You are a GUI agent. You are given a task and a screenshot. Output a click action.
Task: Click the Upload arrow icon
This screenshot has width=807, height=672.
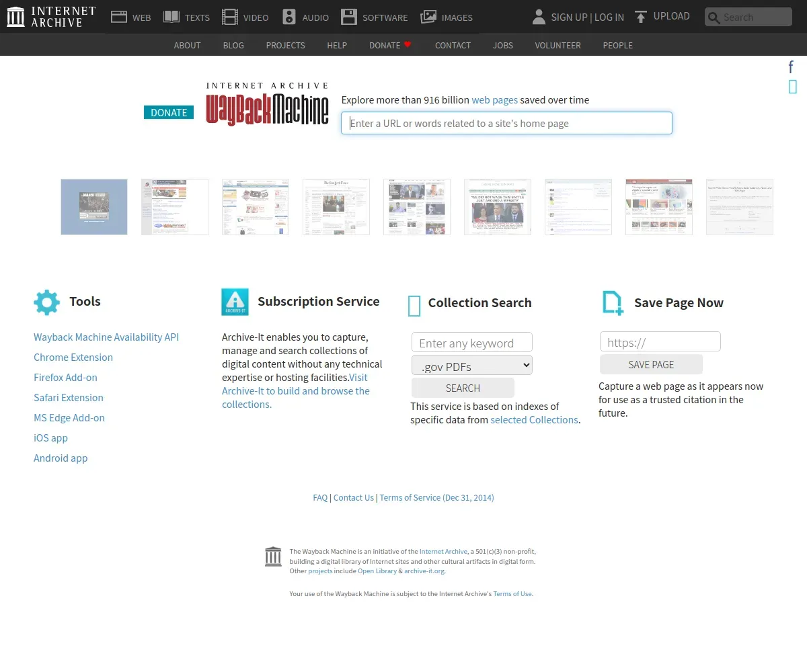coord(641,17)
